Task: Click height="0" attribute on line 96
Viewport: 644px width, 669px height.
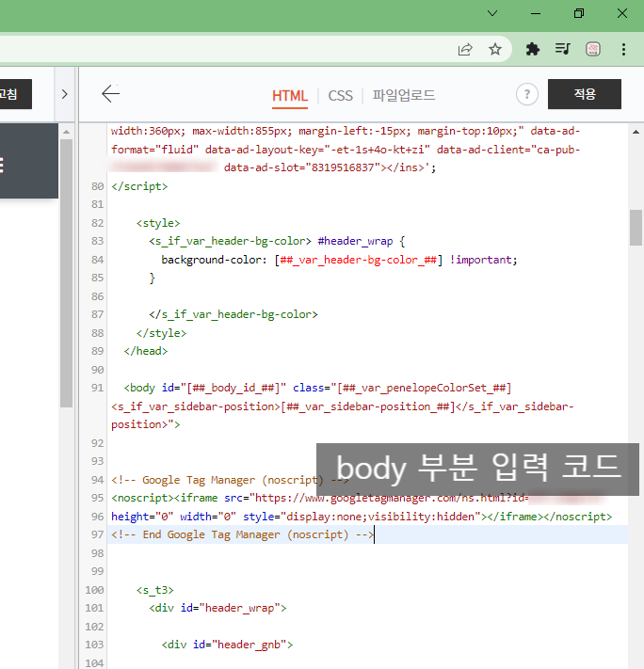Action: click(x=142, y=517)
